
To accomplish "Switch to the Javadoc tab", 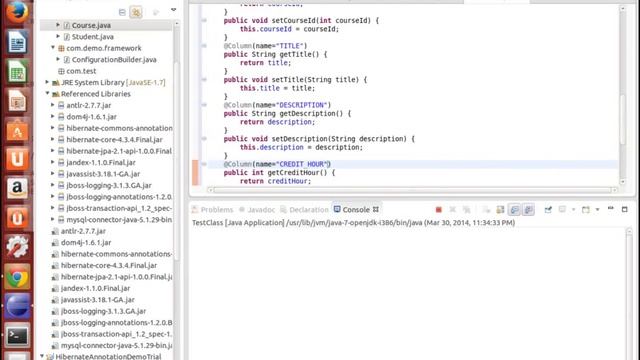I will click(257, 210).
